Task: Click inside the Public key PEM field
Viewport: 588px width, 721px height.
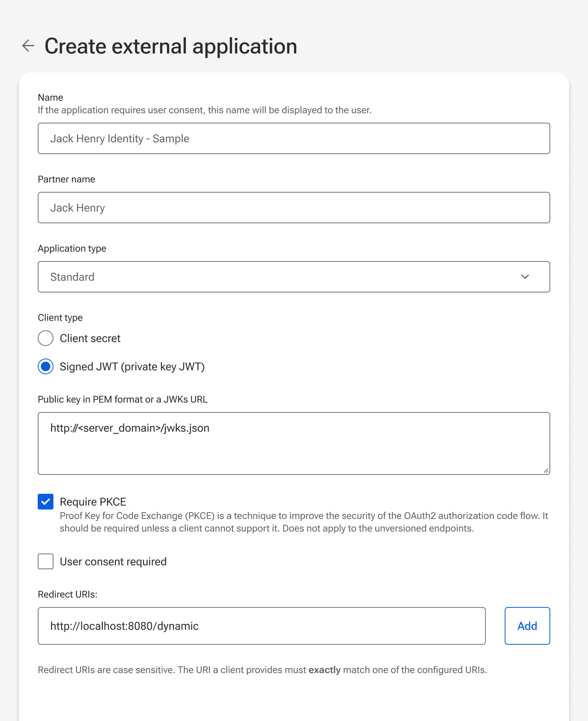Action: [294, 443]
